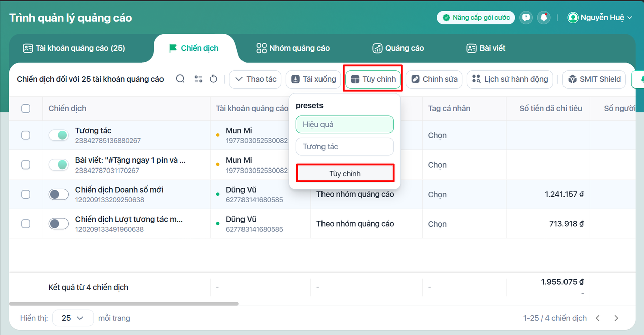The height and width of the screenshot is (335, 644).
Task: Open Lịch sử hành động
Action: pos(510,79)
